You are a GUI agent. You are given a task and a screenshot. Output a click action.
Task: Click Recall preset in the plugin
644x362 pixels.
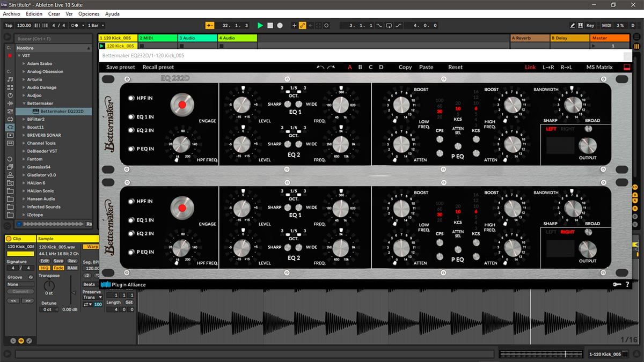pyautogui.click(x=158, y=67)
